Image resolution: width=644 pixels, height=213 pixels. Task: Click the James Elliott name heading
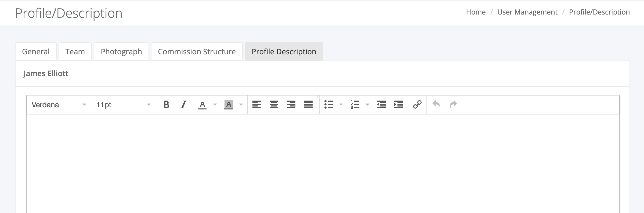(46, 73)
